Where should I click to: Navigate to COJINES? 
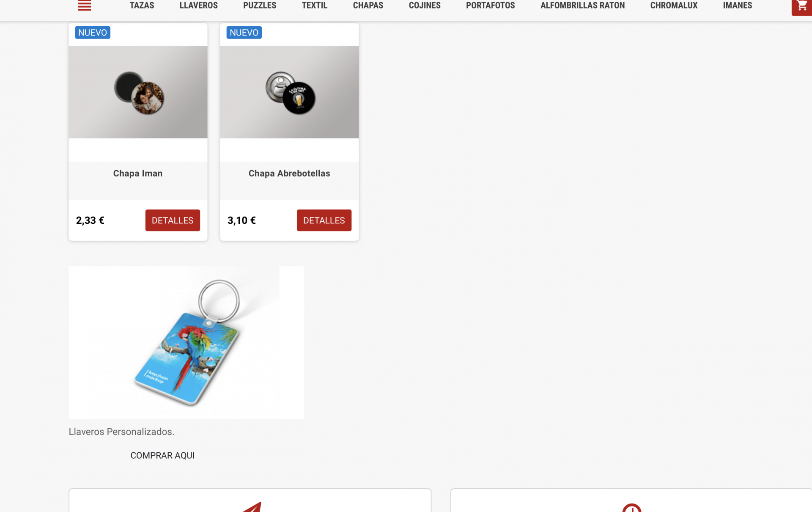click(425, 6)
